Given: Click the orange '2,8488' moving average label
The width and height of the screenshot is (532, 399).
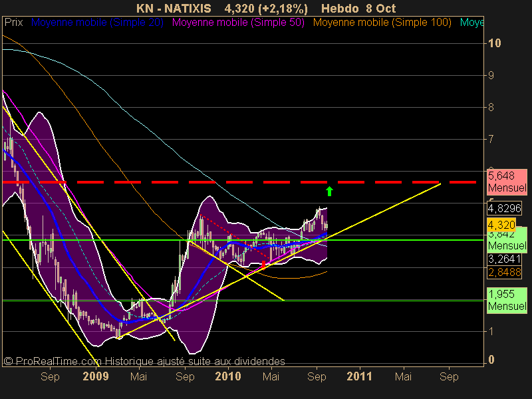Looking at the screenshot, I should click(x=504, y=272).
